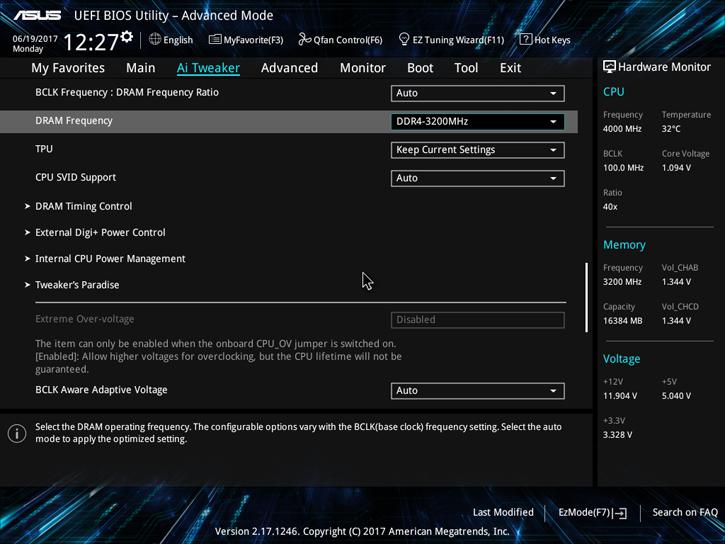
Task: Click the EZ Tuning lightbulb icon
Action: pyautogui.click(x=404, y=39)
